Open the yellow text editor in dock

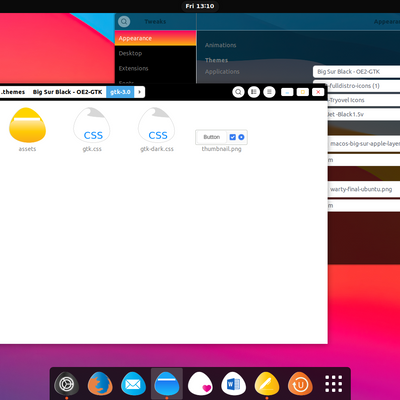267,384
